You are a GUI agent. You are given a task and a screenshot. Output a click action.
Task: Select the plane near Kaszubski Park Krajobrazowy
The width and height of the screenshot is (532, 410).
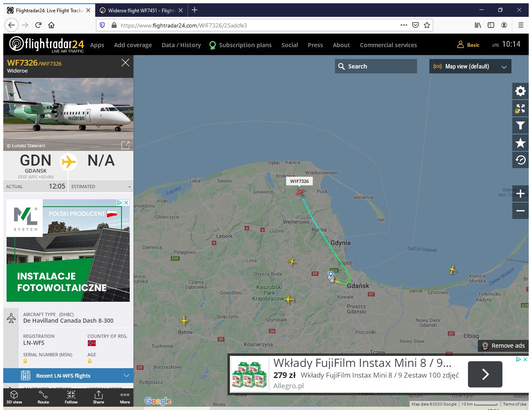point(289,299)
